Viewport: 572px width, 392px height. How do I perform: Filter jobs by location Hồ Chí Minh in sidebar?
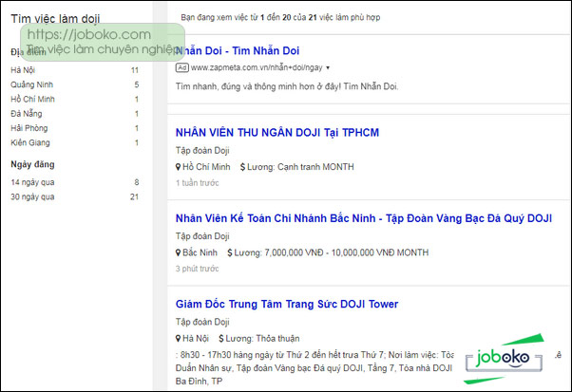[32, 99]
